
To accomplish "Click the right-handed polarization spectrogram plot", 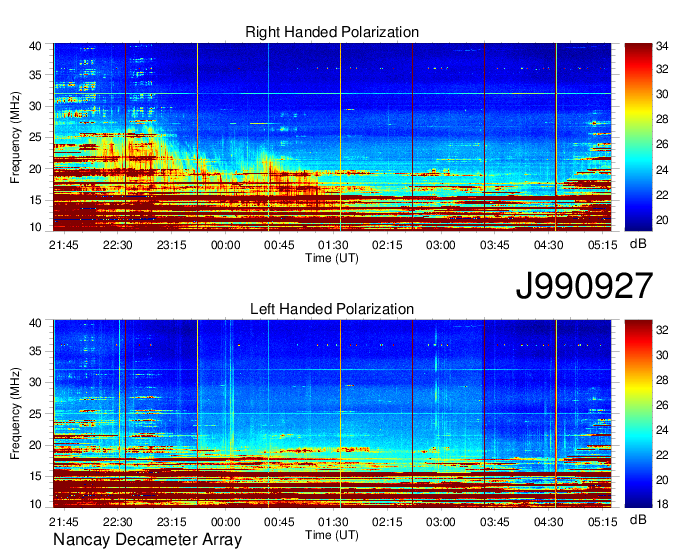I will coord(332,137).
